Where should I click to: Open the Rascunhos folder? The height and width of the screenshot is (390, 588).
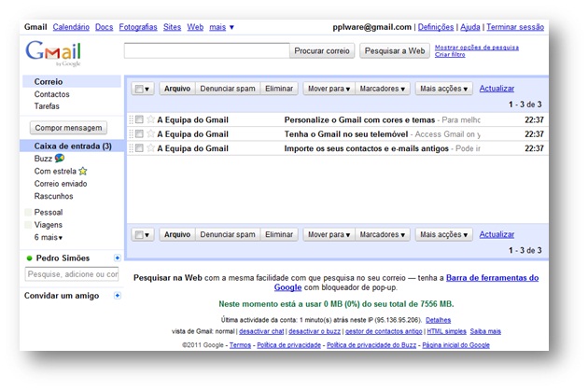[x=53, y=196]
